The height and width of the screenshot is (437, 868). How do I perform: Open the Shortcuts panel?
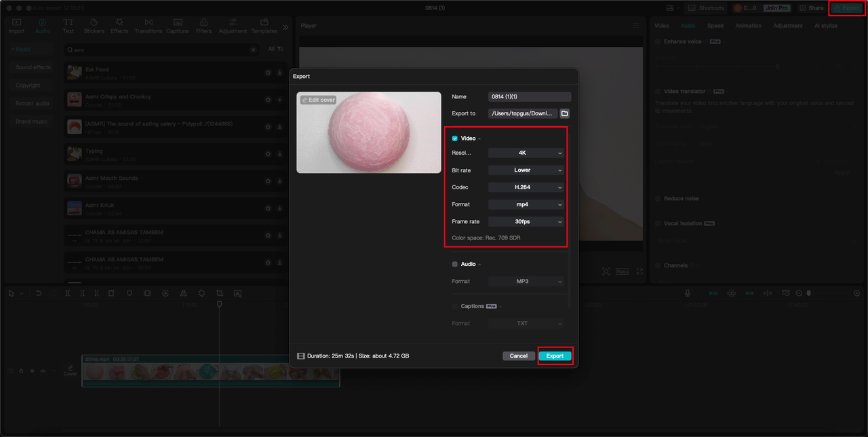(705, 8)
